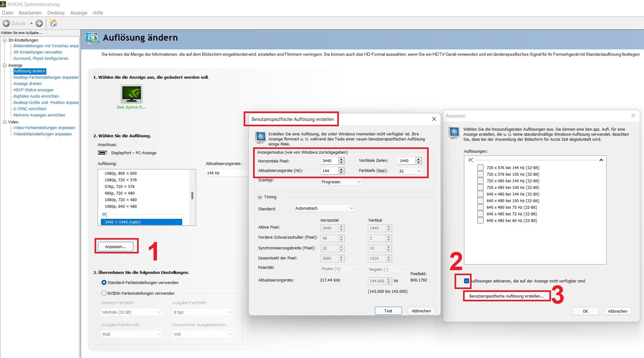Open the Aktualisierungsrate 144 Hz dropdown
Viewport: 644px width, 358px height.
point(227,173)
